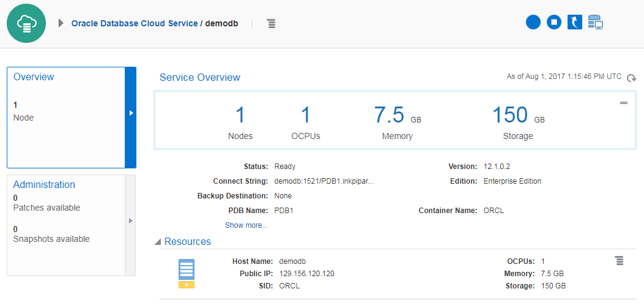Click the database console monitor icon

596,23
